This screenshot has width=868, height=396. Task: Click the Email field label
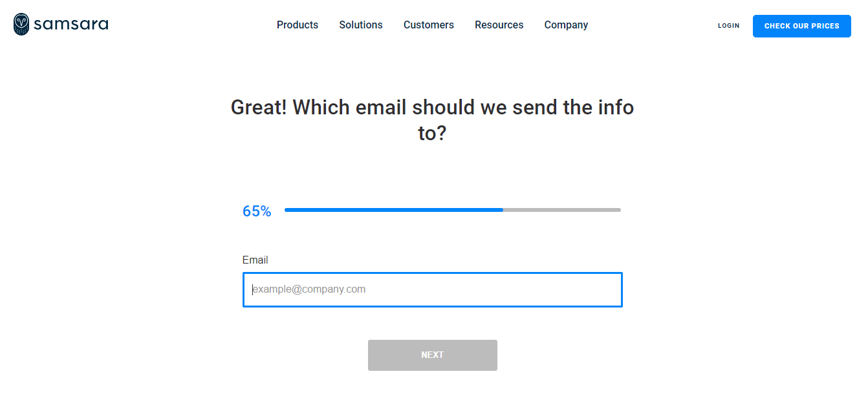click(x=255, y=260)
